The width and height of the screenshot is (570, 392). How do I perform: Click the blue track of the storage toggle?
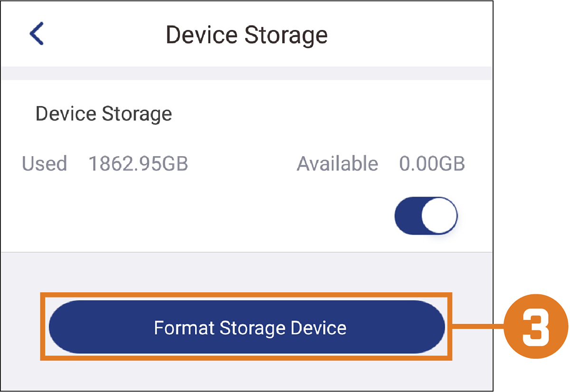point(408,216)
